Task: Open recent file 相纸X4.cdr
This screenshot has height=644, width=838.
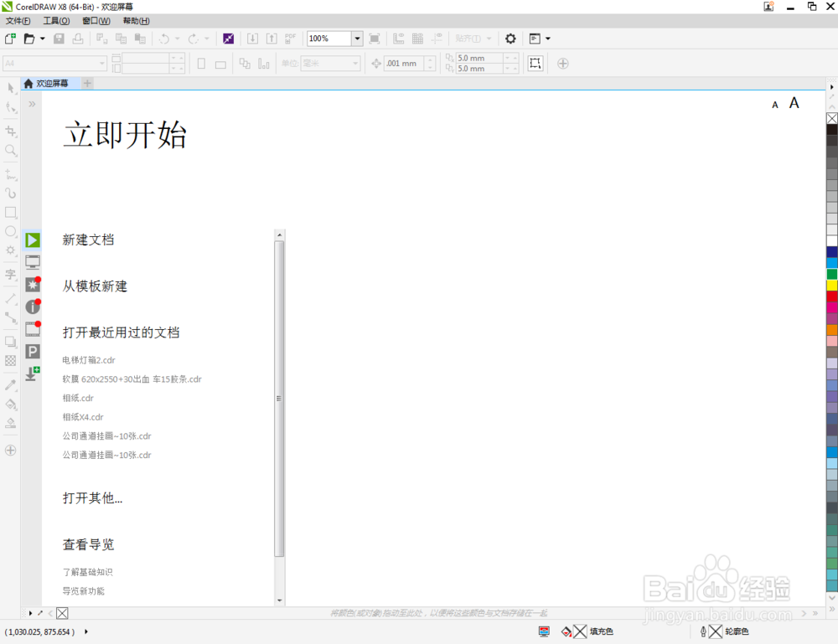Action: [83, 417]
